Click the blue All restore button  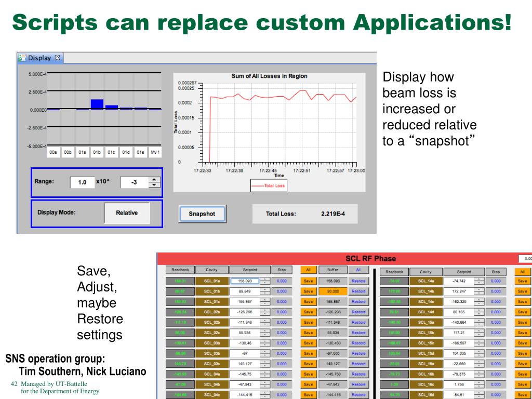(x=358, y=270)
